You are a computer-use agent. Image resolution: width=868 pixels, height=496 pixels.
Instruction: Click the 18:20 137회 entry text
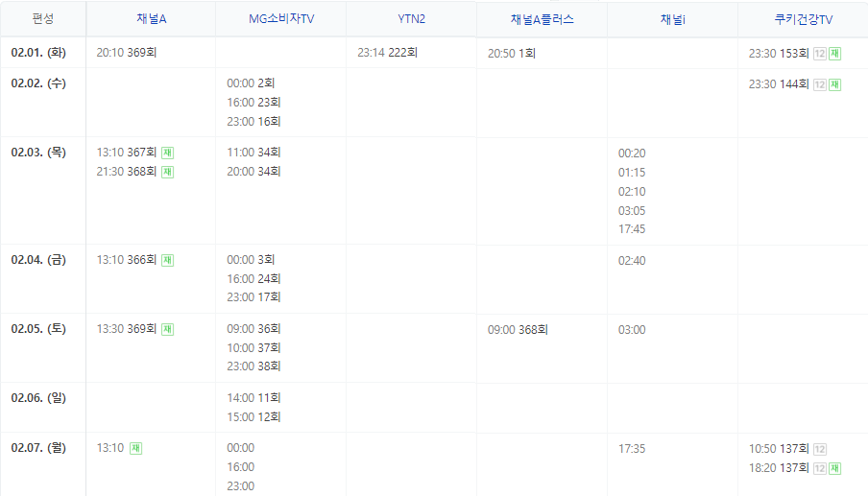779,468
